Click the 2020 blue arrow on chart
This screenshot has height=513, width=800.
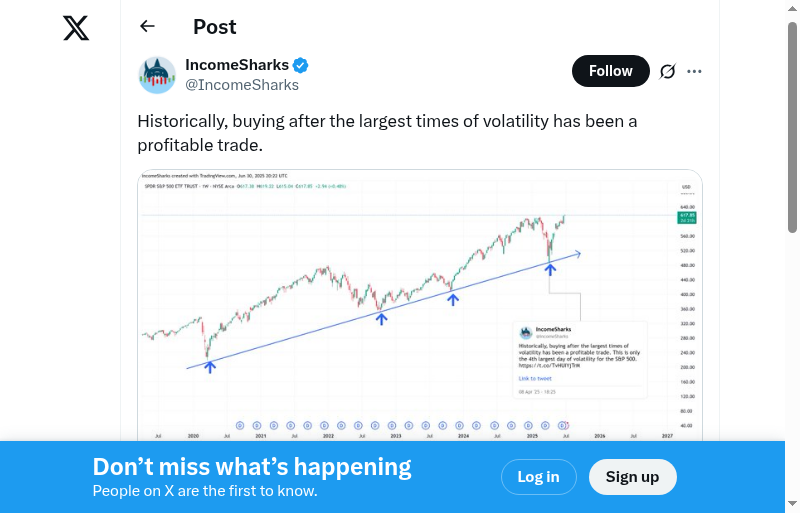210,367
